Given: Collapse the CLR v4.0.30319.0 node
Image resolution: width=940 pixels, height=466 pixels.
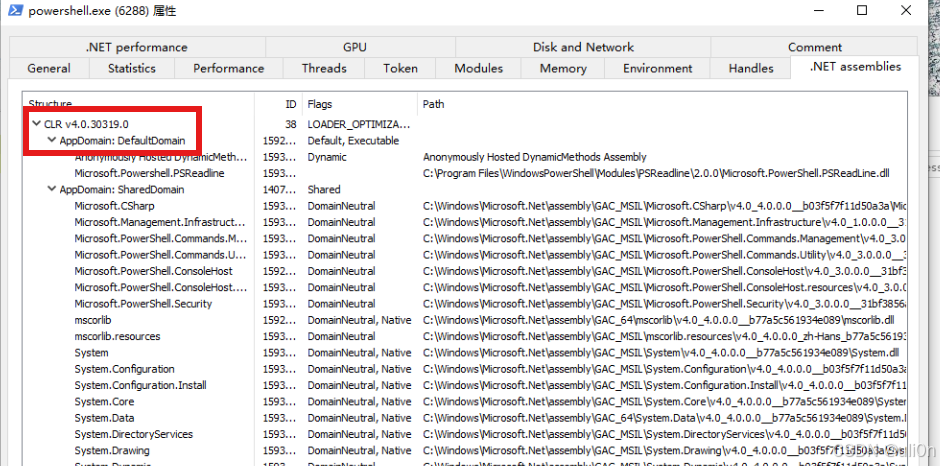Looking at the screenshot, I should (x=37, y=124).
